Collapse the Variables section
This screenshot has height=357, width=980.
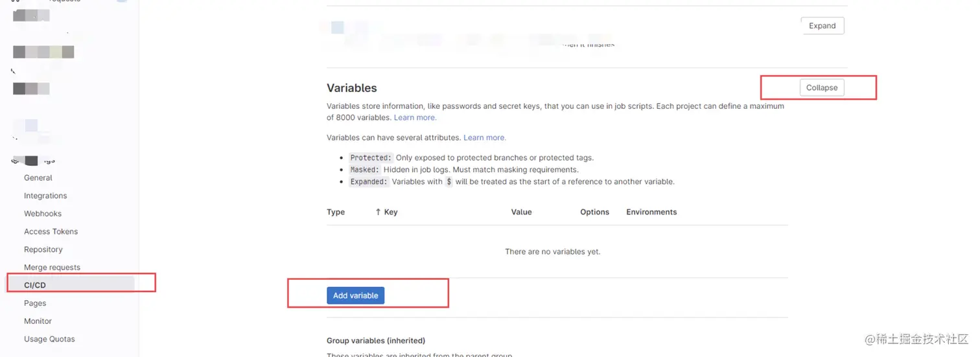(x=821, y=87)
